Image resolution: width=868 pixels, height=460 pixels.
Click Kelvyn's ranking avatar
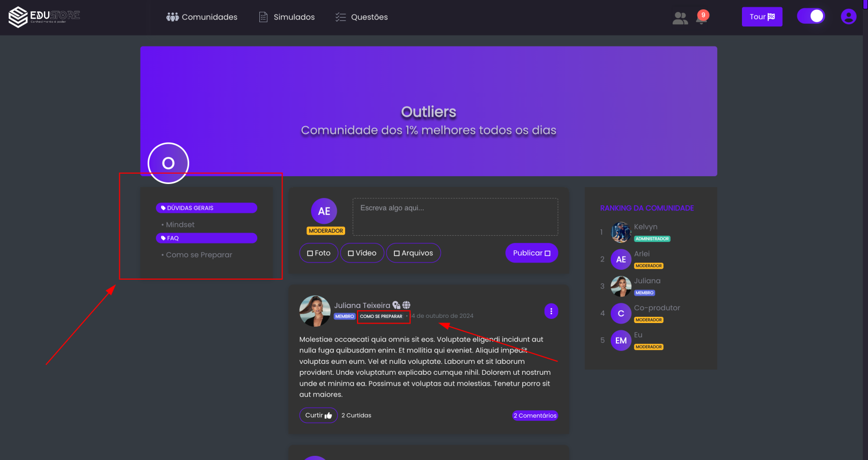(621, 232)
